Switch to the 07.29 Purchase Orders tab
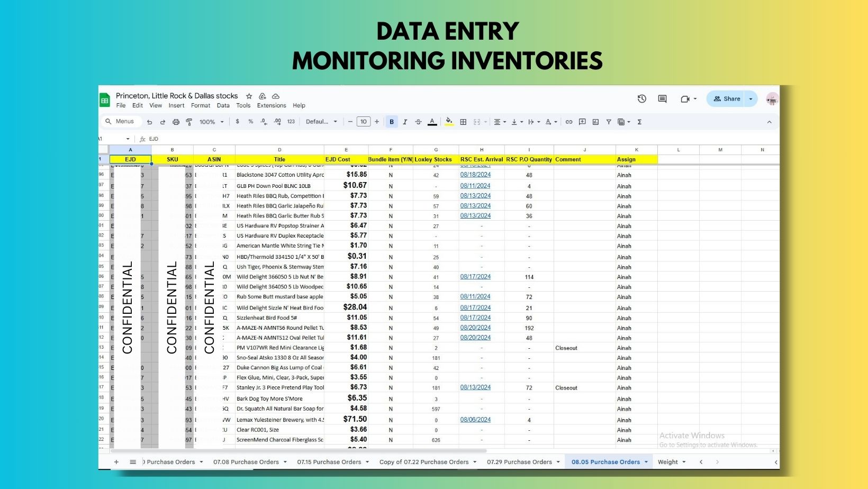 (x=523, y=462)
